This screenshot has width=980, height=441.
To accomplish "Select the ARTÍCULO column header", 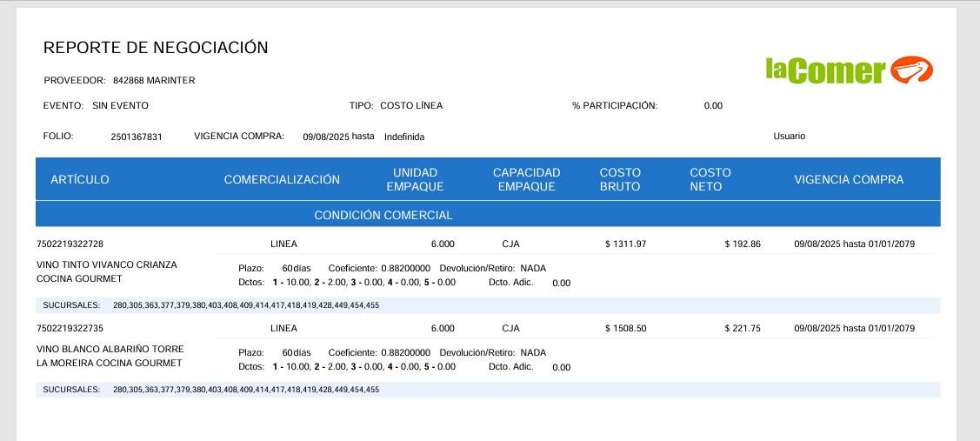I will (80, 180).
